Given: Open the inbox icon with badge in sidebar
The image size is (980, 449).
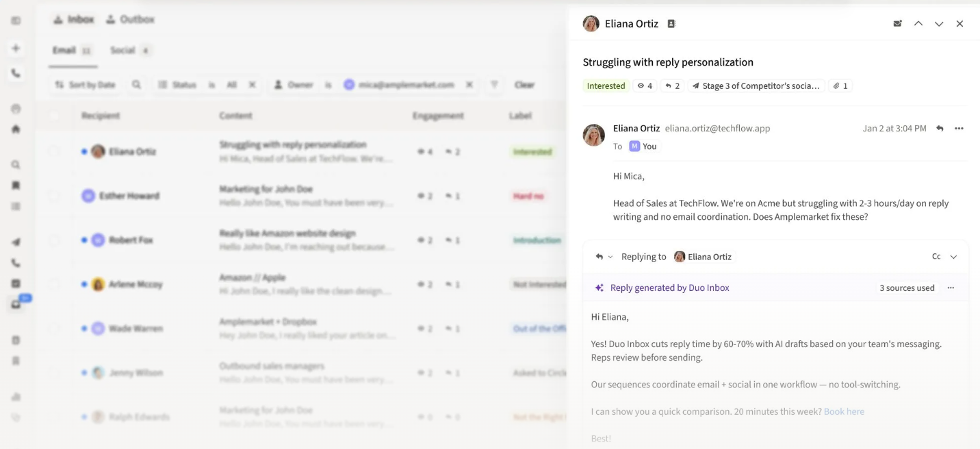Looking at the screenshot, I should click(x=16, y=305).
